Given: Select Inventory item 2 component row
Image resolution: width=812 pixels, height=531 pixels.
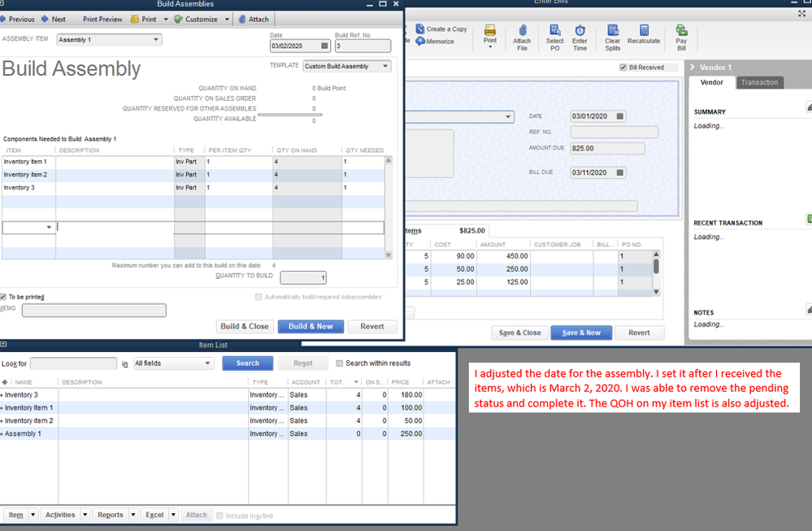Looking at the screenshot, I should pyautogui.click(x=193, y=175).
